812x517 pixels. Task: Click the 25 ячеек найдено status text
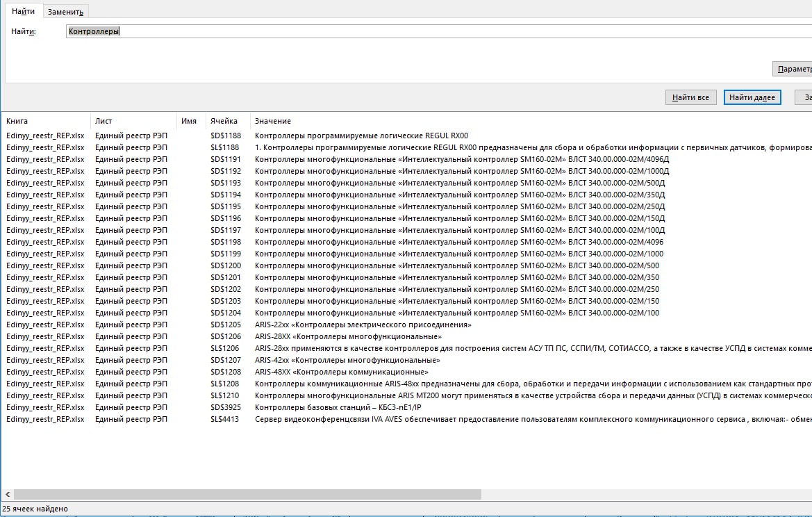click(x=35, y=509)
